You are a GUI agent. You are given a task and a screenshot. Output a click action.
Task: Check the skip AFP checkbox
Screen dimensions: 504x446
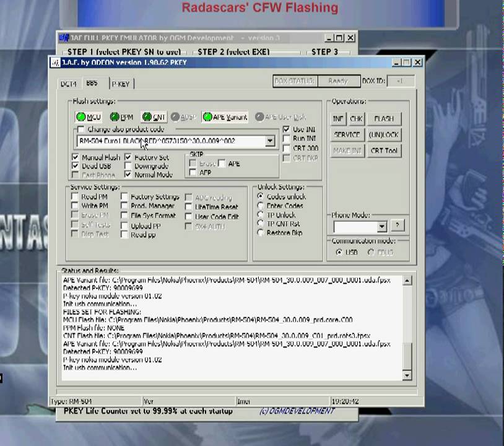193,173
